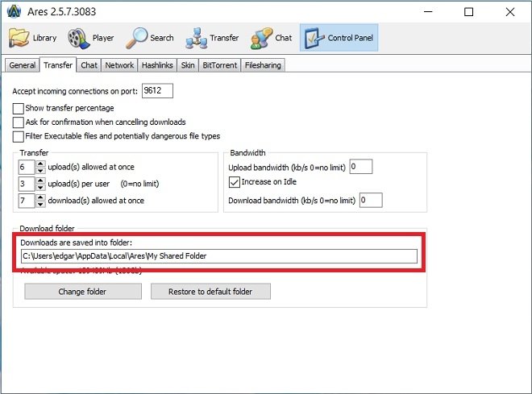Screen dimensions: 532x394
Task: Click the Ares logo icon in the title bar
Action: pos(14,11)
